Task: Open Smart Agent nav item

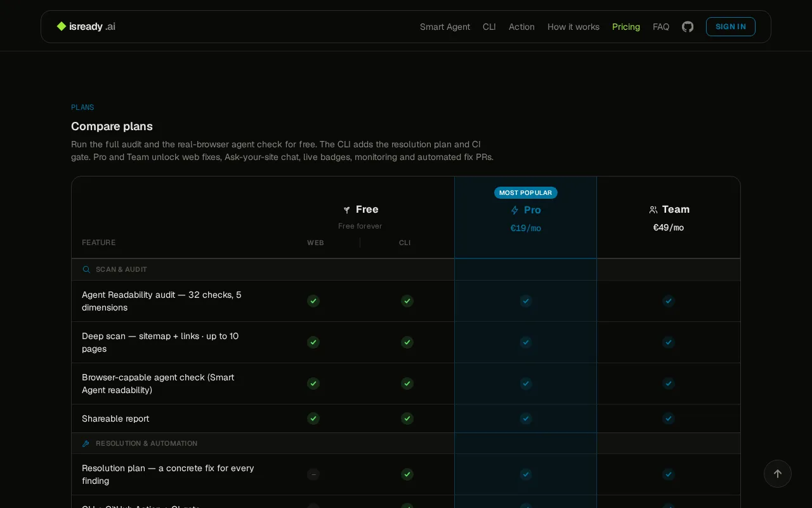Action: (x=445, y=27)
